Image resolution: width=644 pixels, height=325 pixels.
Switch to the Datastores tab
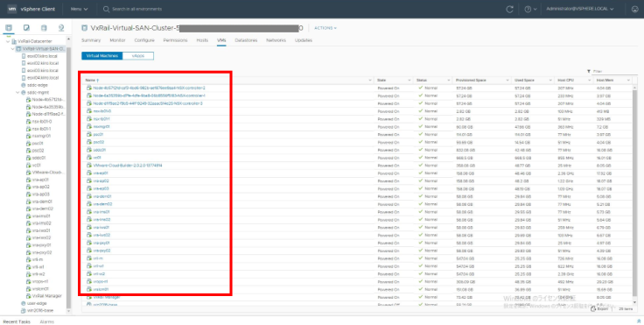[246, 40]
